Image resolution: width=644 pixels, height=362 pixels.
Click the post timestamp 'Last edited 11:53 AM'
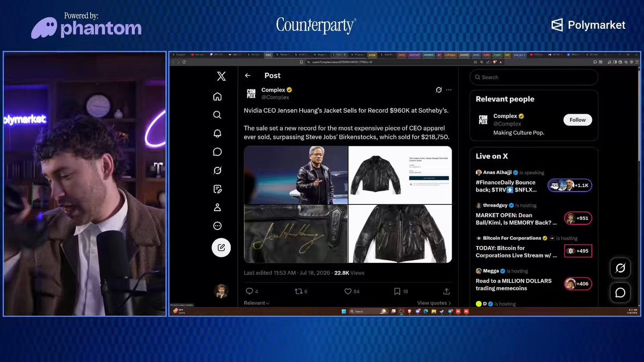tap(269, 273)
